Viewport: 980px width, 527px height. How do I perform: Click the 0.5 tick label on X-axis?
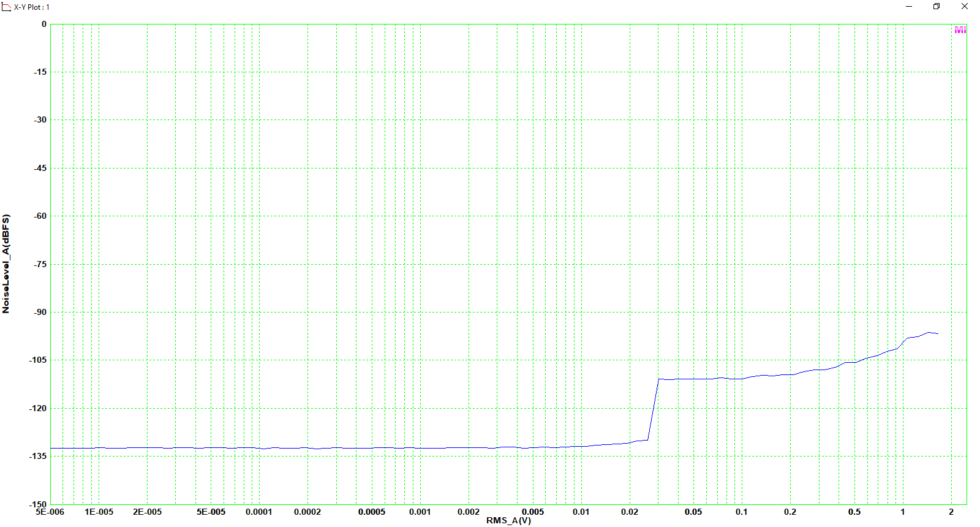[854, 512]
